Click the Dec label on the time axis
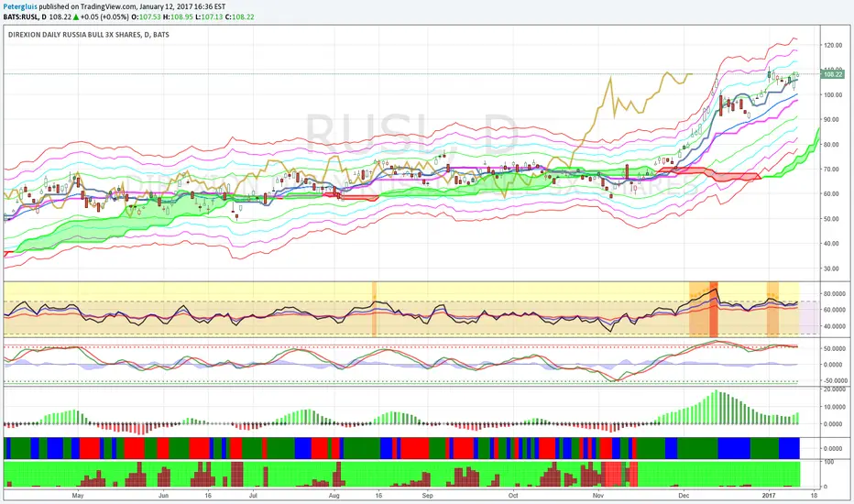This screenshot has width=854, height=504. (x=684, y=496)
